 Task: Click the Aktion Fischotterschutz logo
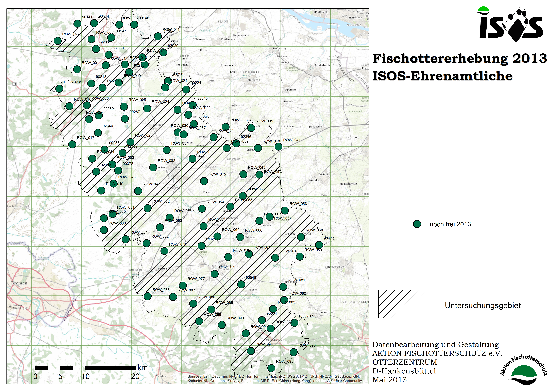coord(524,370)
